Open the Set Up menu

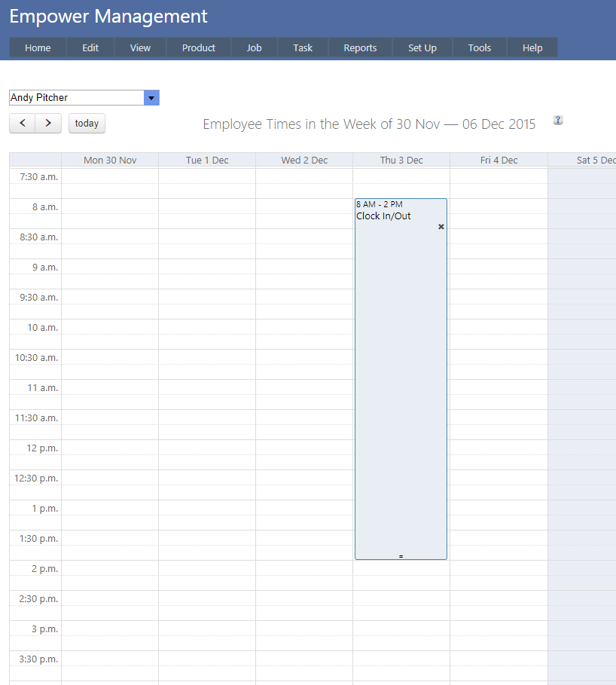422,47
